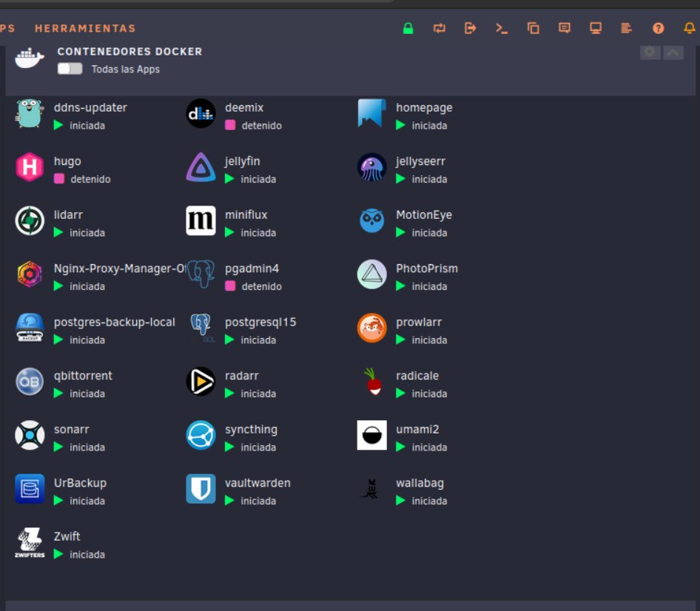Open Docker containers settings gear
700x611 pixels.
(650, 53)
